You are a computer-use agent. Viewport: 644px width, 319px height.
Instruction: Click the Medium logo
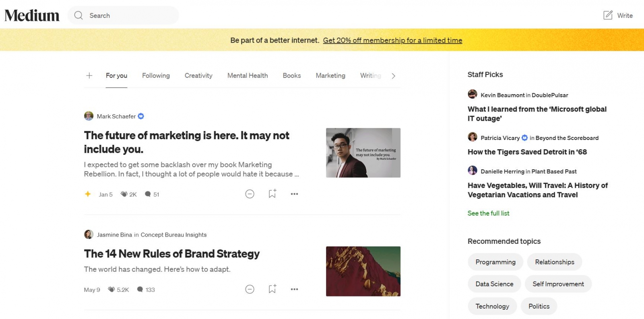tap(32, 15)
